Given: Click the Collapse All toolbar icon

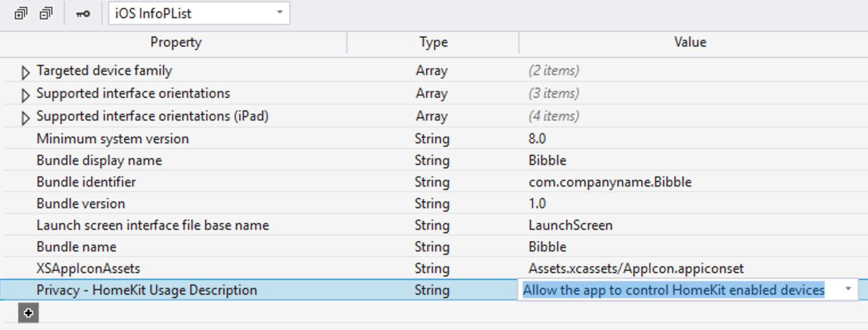Looking at the screenshot, I should tap(46, 13).
